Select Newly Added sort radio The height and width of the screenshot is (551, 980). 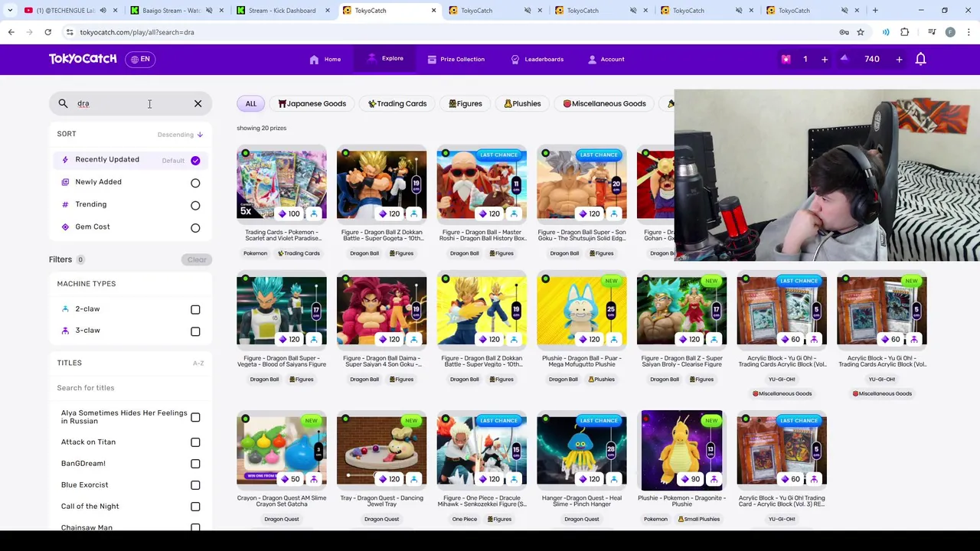point(195,183)
